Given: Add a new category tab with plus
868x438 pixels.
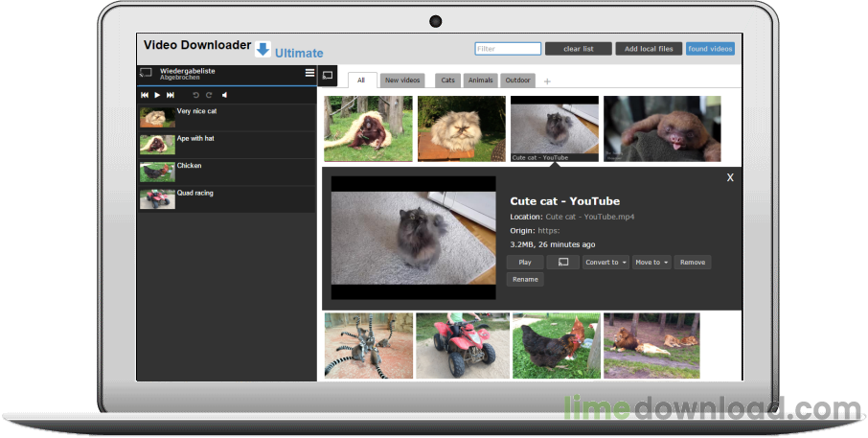Looking at the screenshot, I should click(x=547, y=81).
